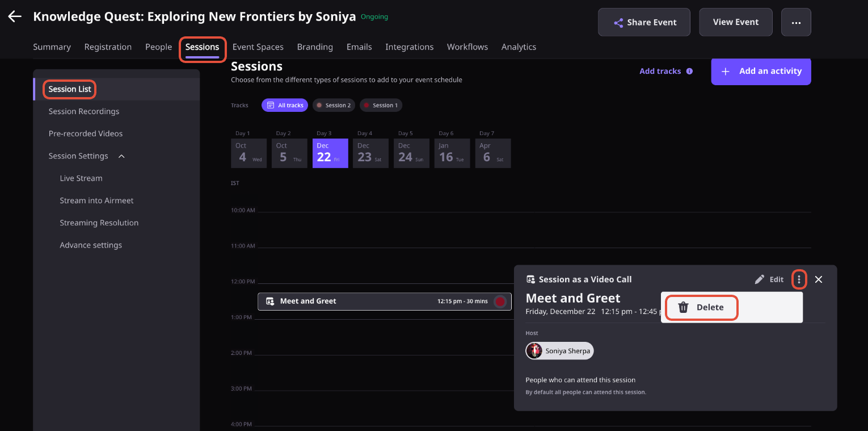Click the red record circle on Meet and Greet
The width and height of the screenshot is (868, 431).
[500, 302]
